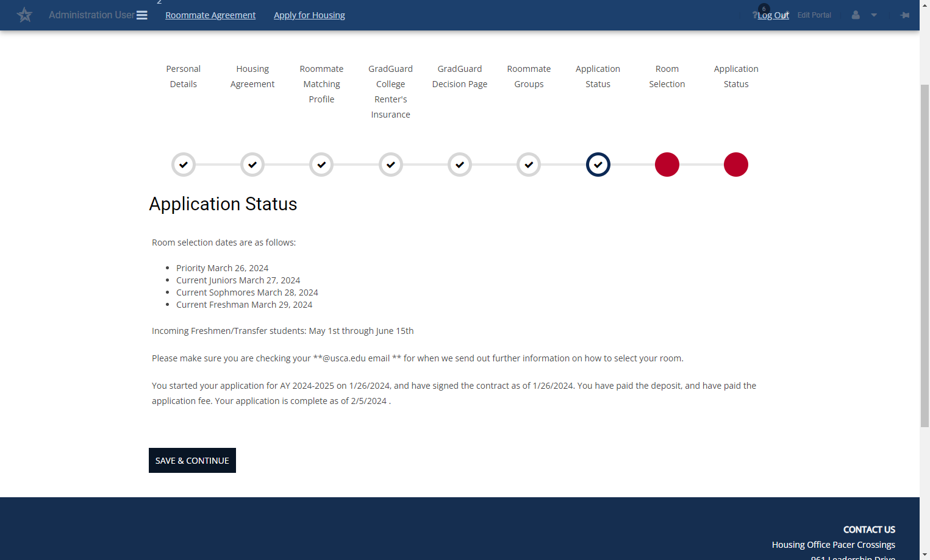Click 'Current Sophmores March 28, 2024' line

coord(247,292)
